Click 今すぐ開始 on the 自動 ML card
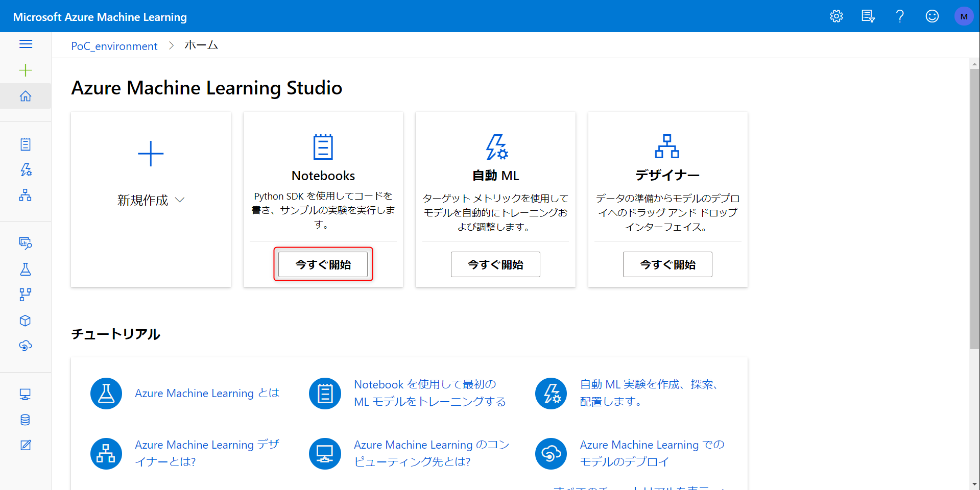This screenshot has width=980, height=490. [x=495, y=264]
